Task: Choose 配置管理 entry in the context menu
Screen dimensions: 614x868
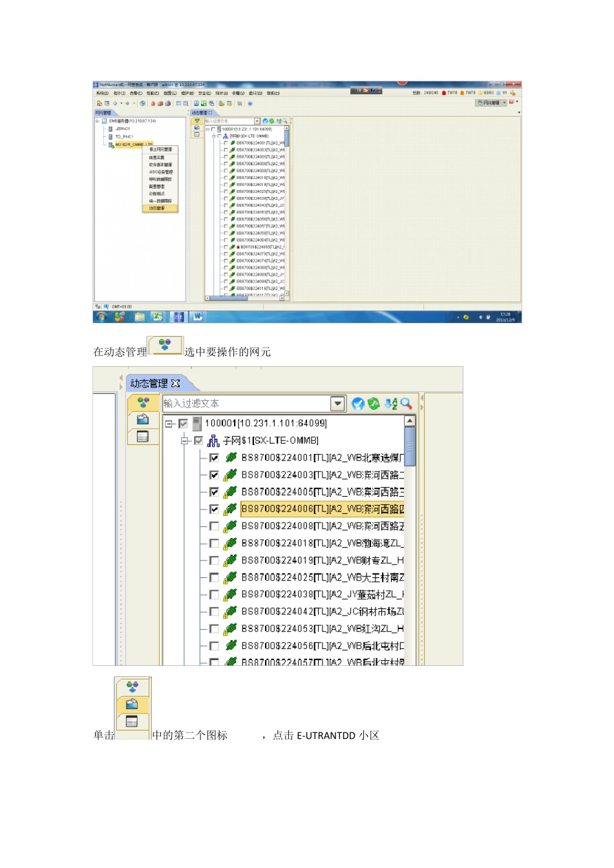Action: point(157,187)
